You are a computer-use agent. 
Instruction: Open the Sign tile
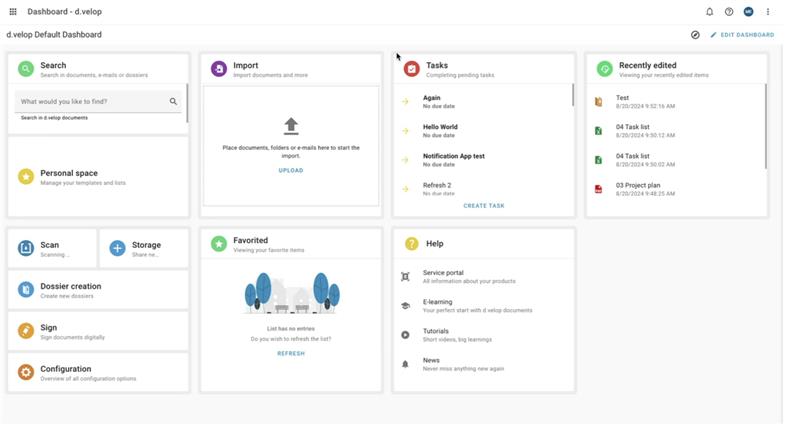pyautogui.click(x=98, y=331)
